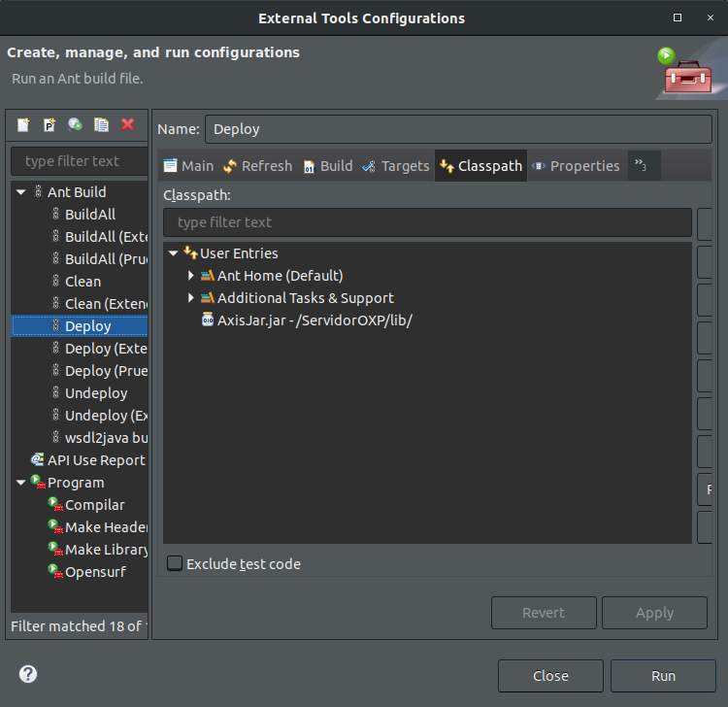This screenshot has height=707, width=728.
Task: Click the New launch configuration icon
Action: click(23, 125)
